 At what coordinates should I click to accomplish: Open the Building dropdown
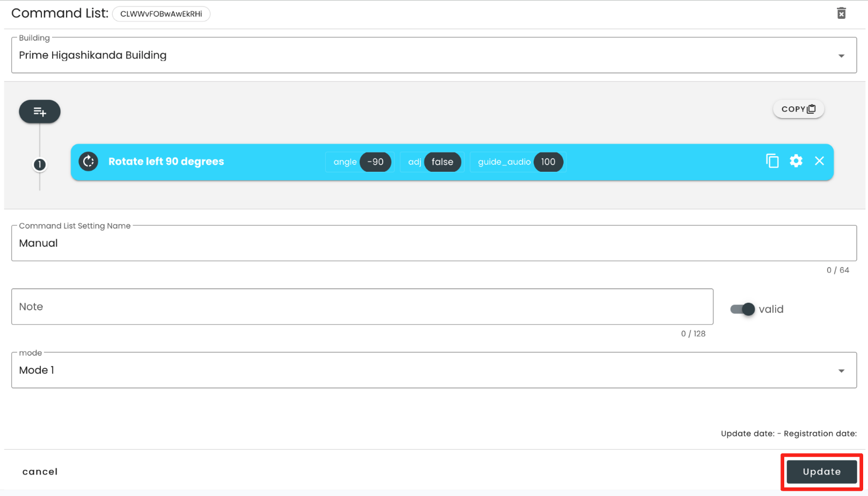click(x=434, y=55)
